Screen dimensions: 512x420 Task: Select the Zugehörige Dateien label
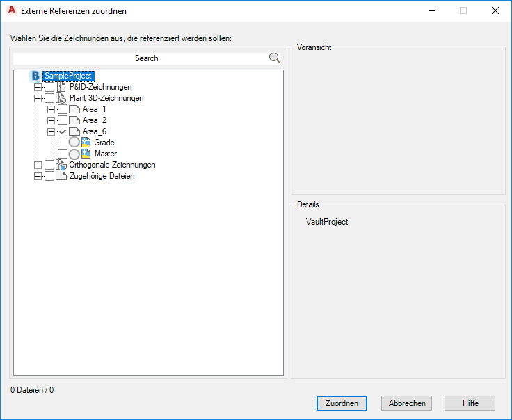click(x=102, y=176)
